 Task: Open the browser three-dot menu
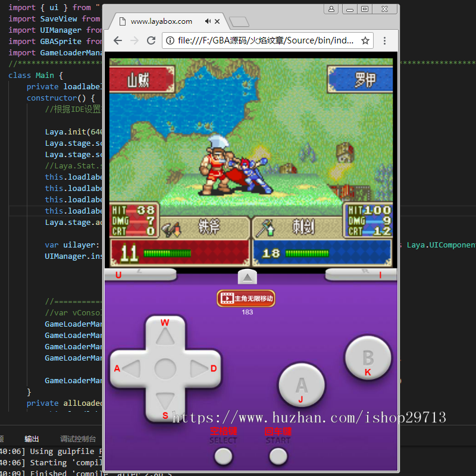click(x=384, y=40)
